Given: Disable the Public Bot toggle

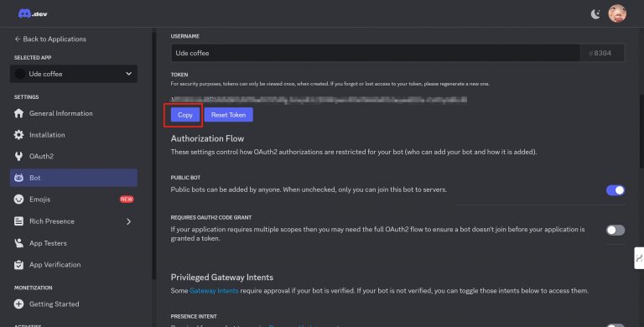Looking at the screenshot, I should (x=615, y=189).
